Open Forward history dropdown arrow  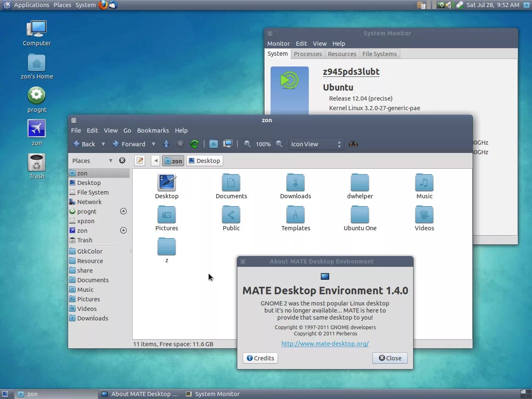click(x=153, y=144)
